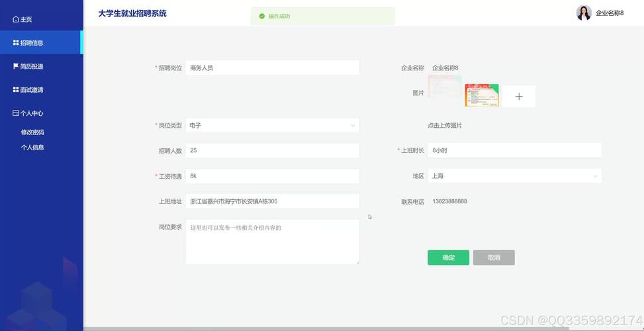Image resolution: width=644 pixels, height=331 pixels.
Task: Click the 地区 dropdown arrow
Action: click(x=595, y=176)
